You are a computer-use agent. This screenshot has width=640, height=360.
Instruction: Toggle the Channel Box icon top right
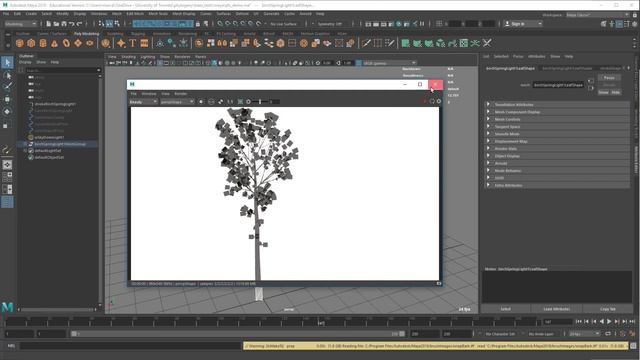point(635,24)
